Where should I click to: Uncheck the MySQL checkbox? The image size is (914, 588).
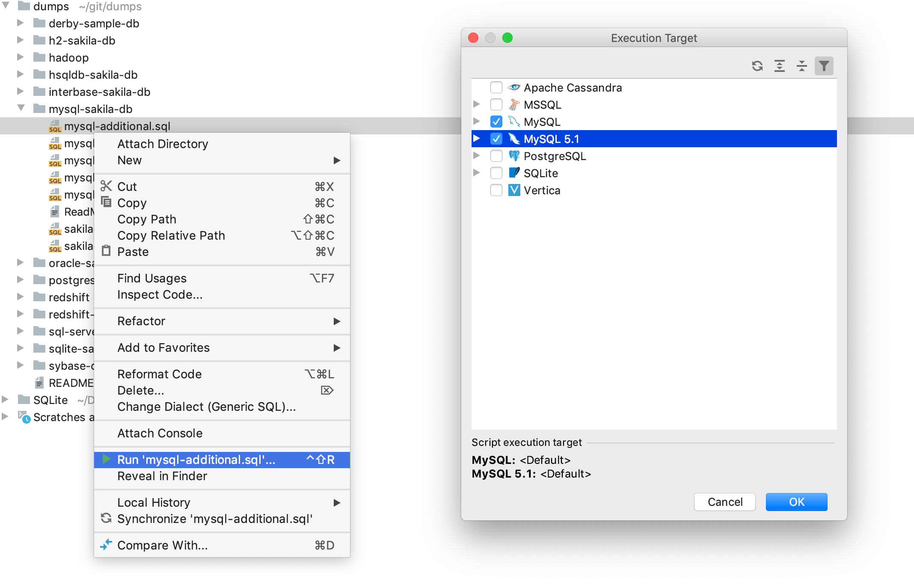[x=496, y=122]
